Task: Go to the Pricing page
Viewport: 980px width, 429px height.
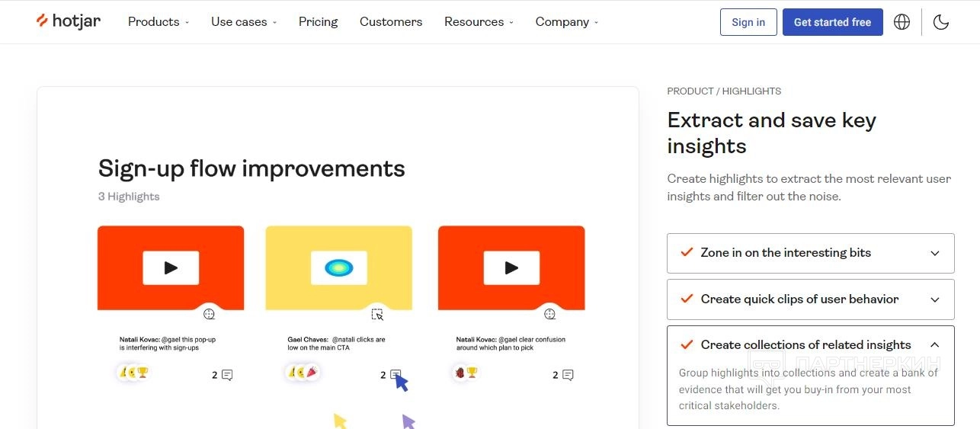Action: tap(318, 22)
